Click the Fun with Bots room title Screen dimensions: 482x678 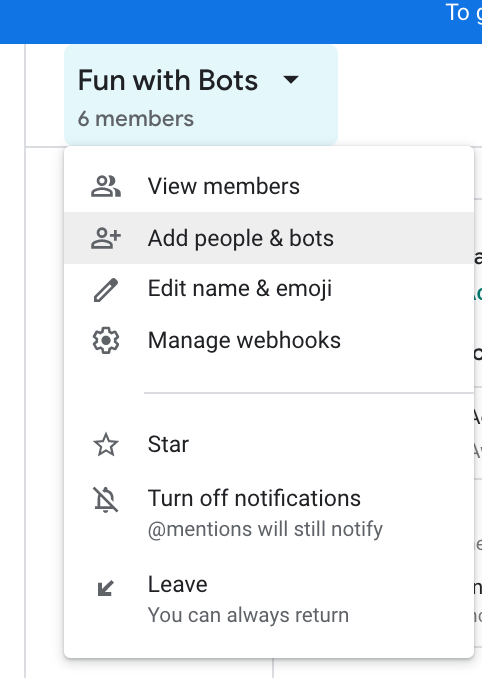coord(168,80)
